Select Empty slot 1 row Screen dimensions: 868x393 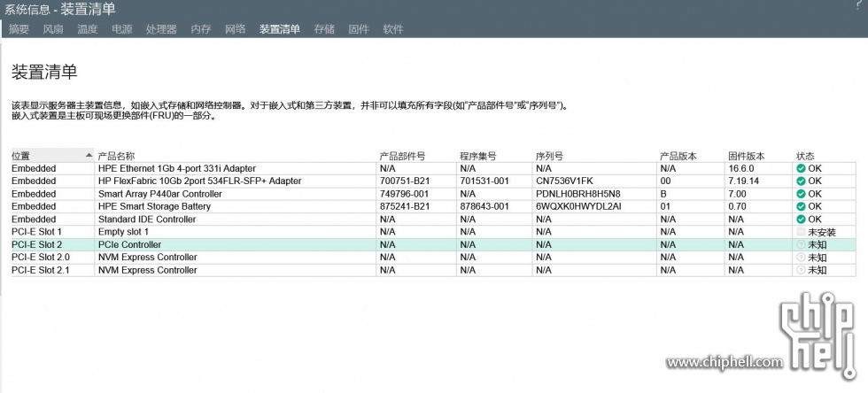(433, 232)
